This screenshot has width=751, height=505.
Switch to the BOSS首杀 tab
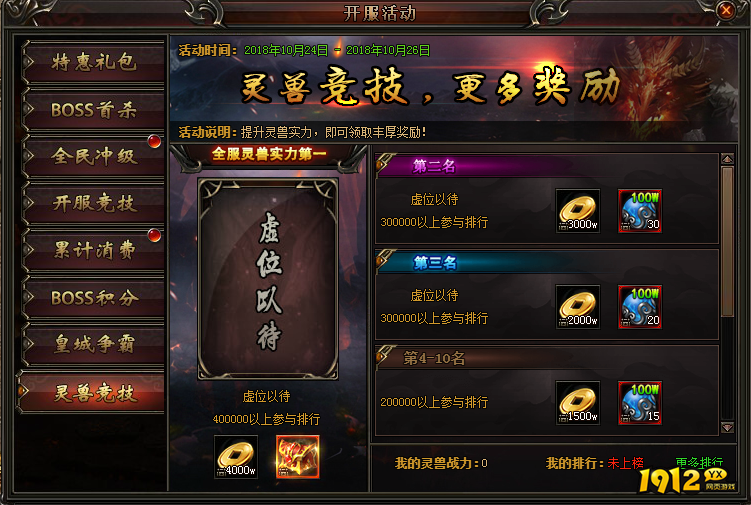(93, 110)
